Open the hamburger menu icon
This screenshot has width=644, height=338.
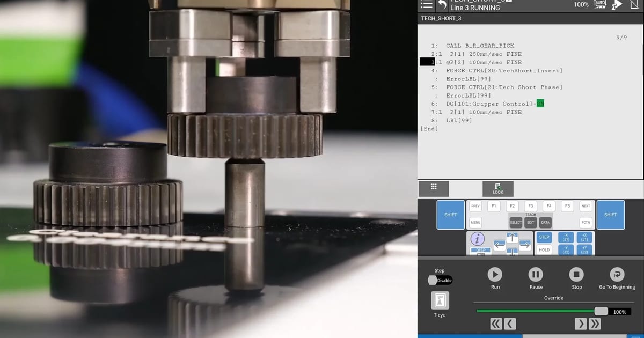[x=426, y=5]
